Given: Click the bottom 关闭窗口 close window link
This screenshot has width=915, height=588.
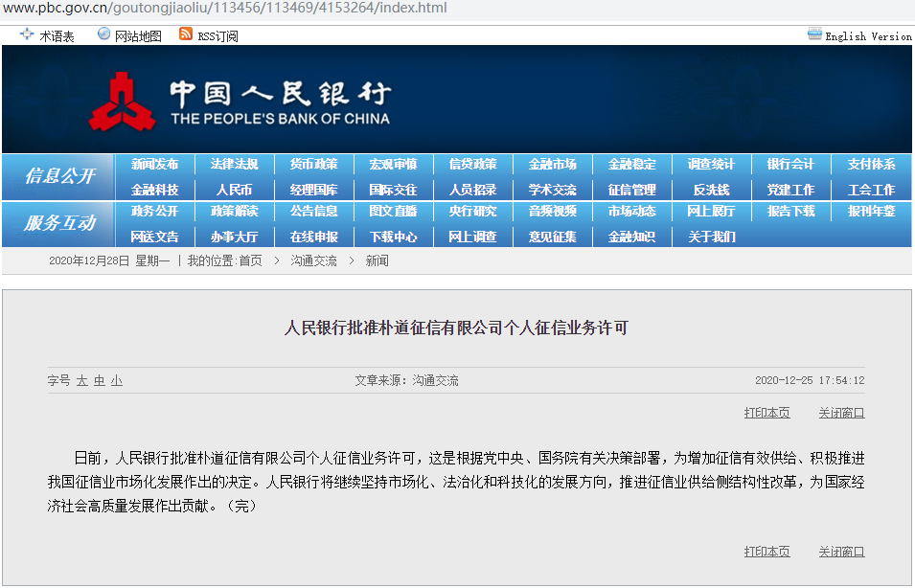Looking at the screenshot, I should coord(841,552).
